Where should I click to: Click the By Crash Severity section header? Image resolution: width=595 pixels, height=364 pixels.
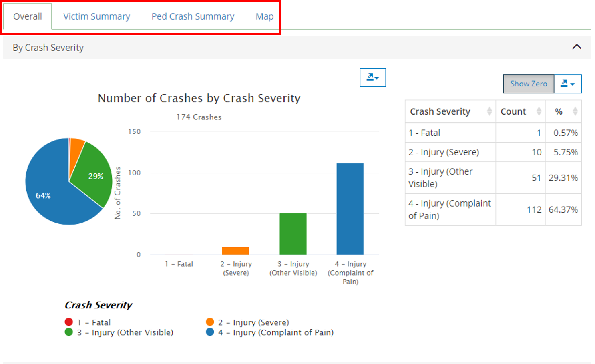click(x=48, y=47)
